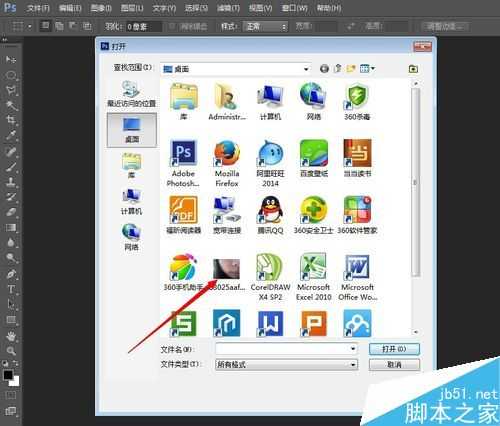This screenshot has width=500, height=426.
Task: Click the foreground color swatch
Action: tap(8, 375)
